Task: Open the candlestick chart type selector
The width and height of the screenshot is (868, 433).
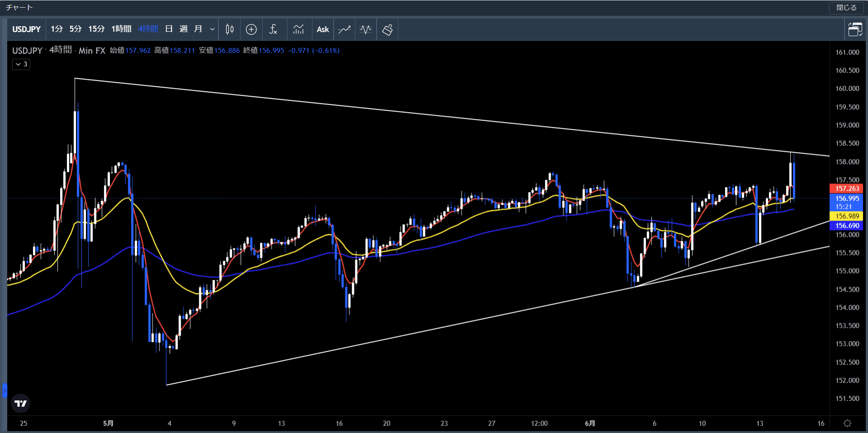Action: tap(230, 29)
